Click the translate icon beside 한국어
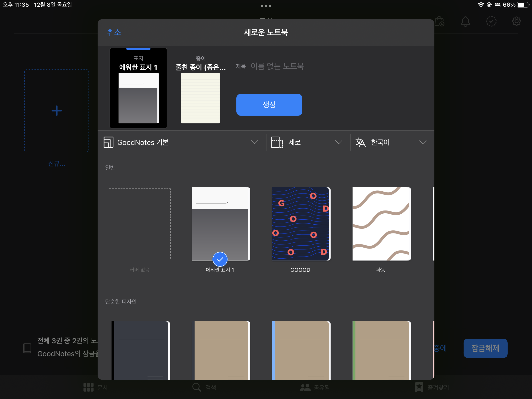 [360, 142]
